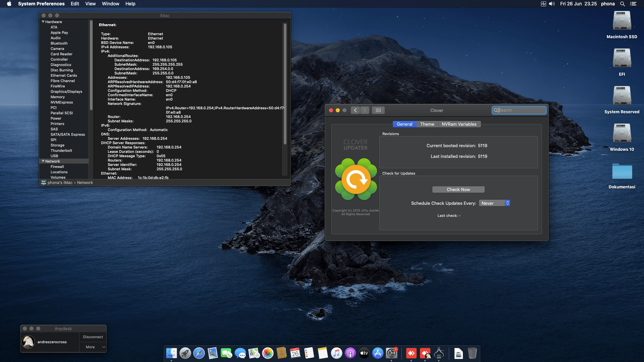The height and width of the screenshot is (362, 644).
Task: Click Disconnect in Anydesk window
Action: pos(93,337)
